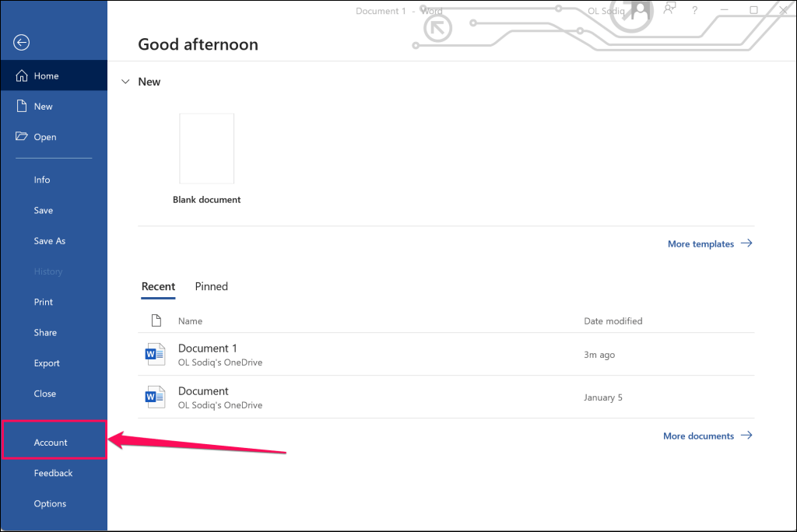
Task: Collapse the New section chevron
Action: (x=125, y=82)
